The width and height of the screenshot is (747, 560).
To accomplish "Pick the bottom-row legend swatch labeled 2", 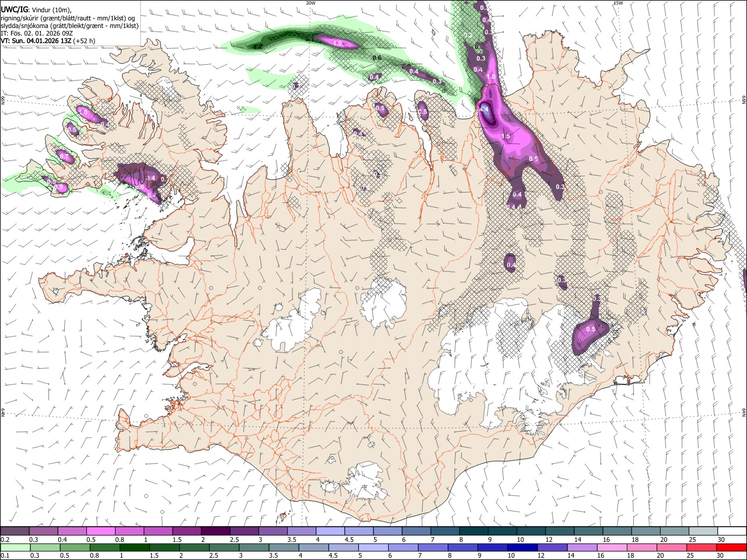I will [194, 547].
